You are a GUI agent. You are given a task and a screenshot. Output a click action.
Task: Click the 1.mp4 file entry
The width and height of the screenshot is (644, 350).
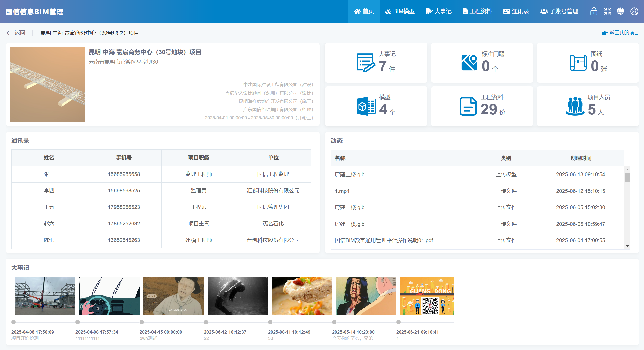pyautogui.click(x=342, y=191)
